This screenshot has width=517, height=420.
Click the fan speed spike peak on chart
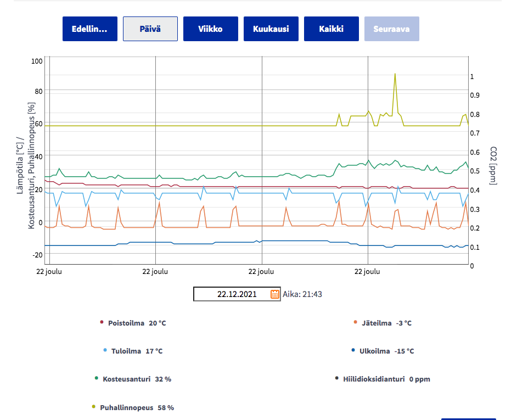pyautogui.click(x=395, y=74)
